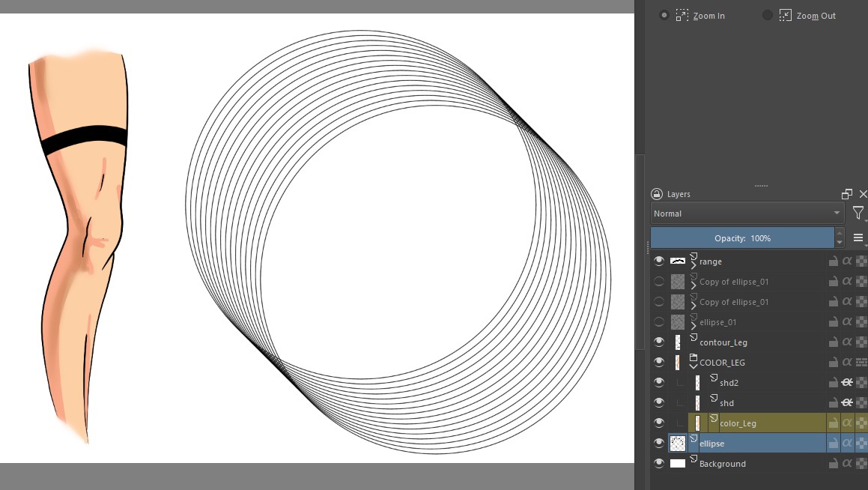Select the shd2 layer

pyautogui.click(x=729, y=383)
